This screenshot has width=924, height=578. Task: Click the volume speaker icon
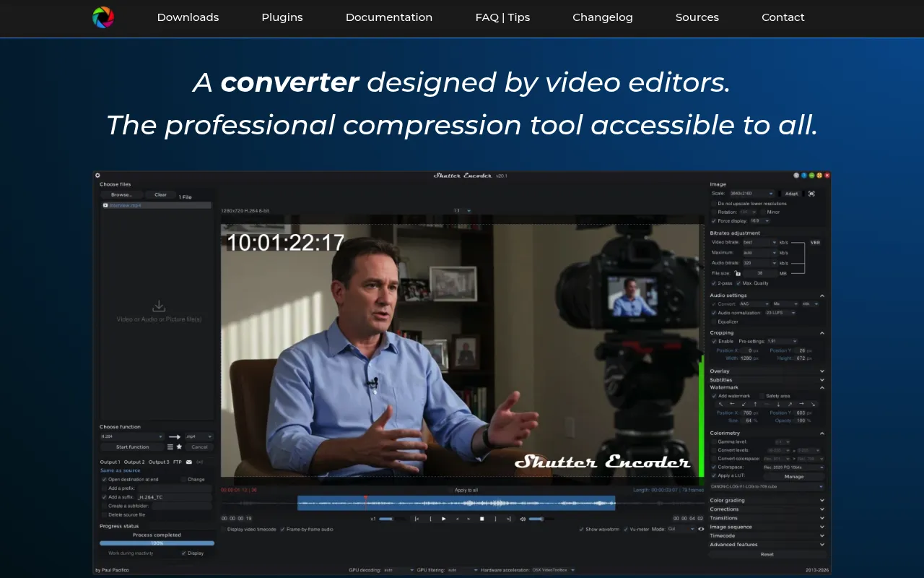tap(523, 519)
